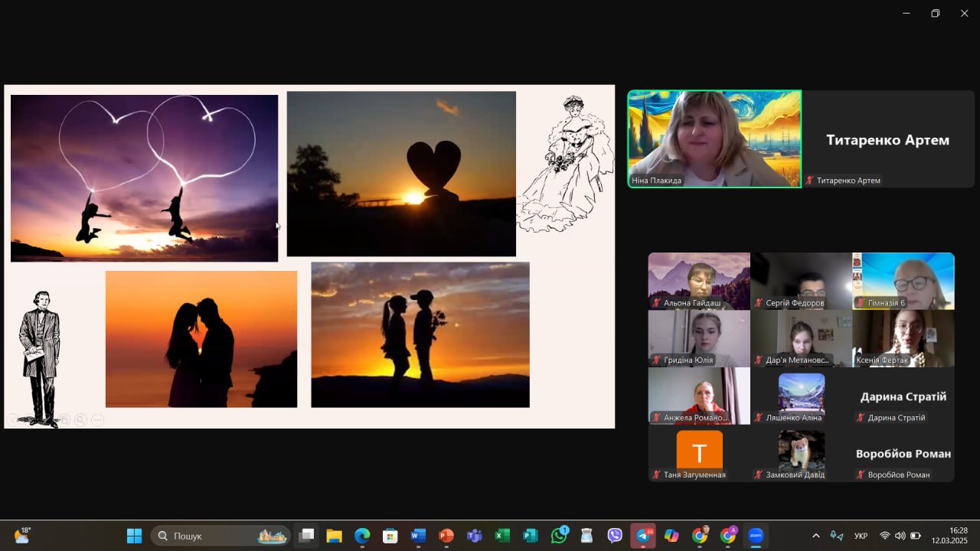The height and width of the screenshot is (551, 980).
Task: Switch to the Viber app
Action: [615, 536]
